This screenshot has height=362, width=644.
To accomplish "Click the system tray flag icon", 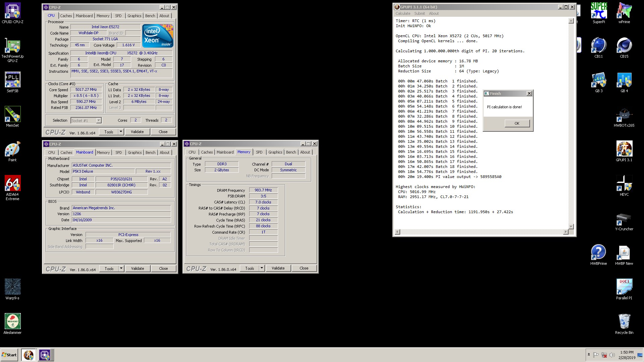I will coord(596,355).
